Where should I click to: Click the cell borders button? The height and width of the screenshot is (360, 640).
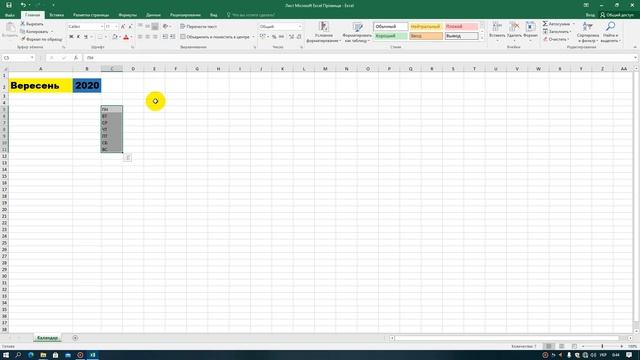[100, 37]
